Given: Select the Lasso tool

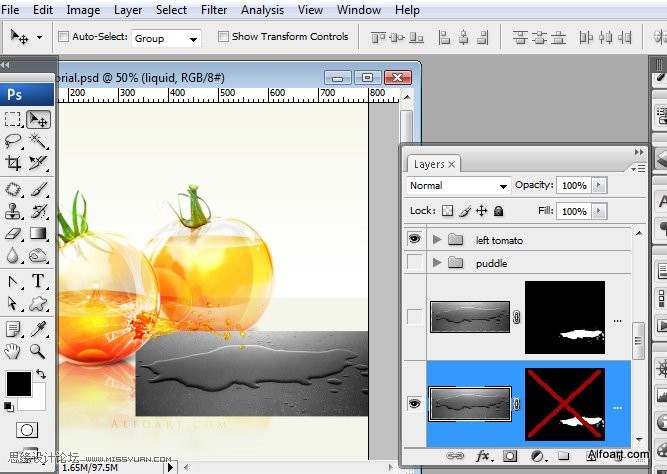Looking at the screenshot, I should pos(13,141).
